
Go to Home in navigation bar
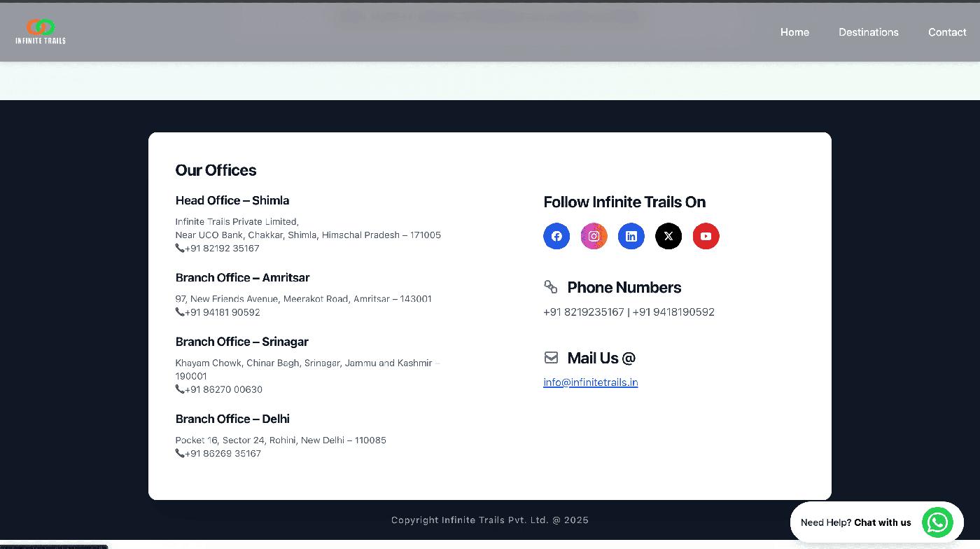click(794, 32)
